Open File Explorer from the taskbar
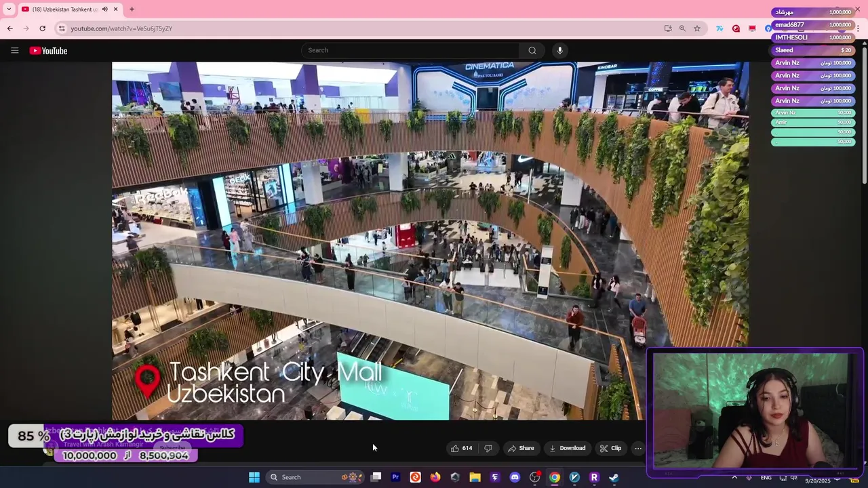Viewport: 868px width, 488px height. [475, 477]
